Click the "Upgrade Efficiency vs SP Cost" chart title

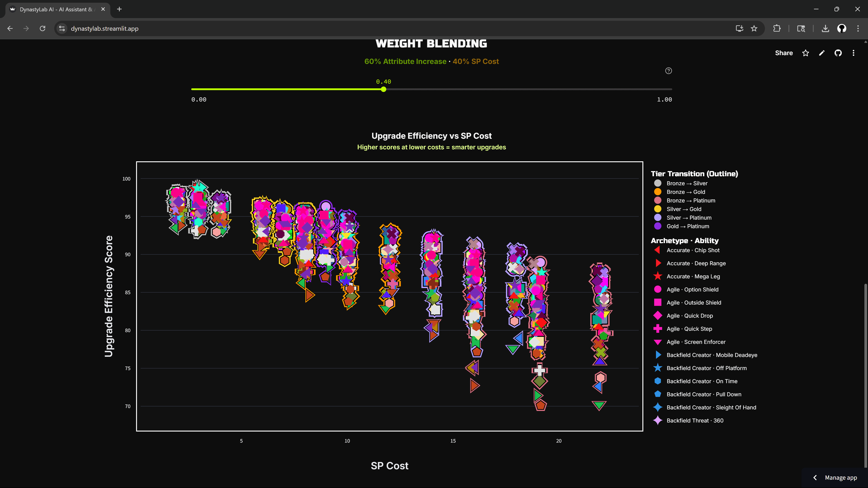(x=431, y=136)
